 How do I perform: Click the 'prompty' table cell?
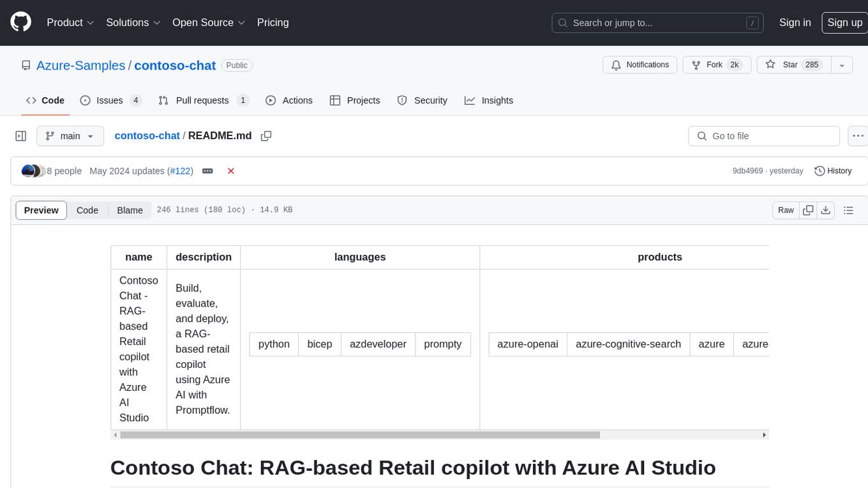click(x=443, y=344)
